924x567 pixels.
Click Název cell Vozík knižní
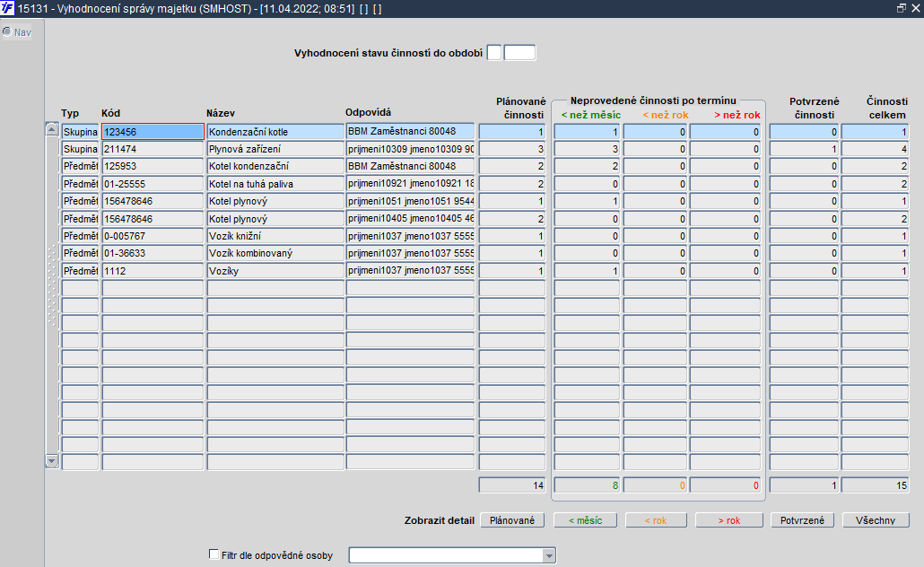(275, 236)
